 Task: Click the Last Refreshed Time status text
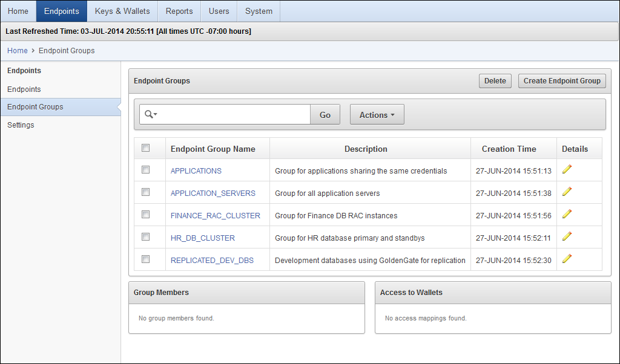[x=128, y=31]
